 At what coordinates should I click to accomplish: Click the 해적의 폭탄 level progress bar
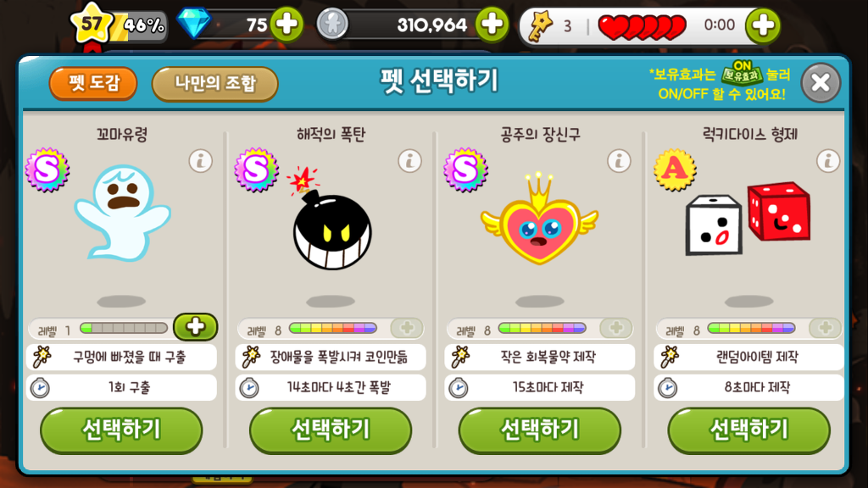pyautogui.click(x=332, y=329)
